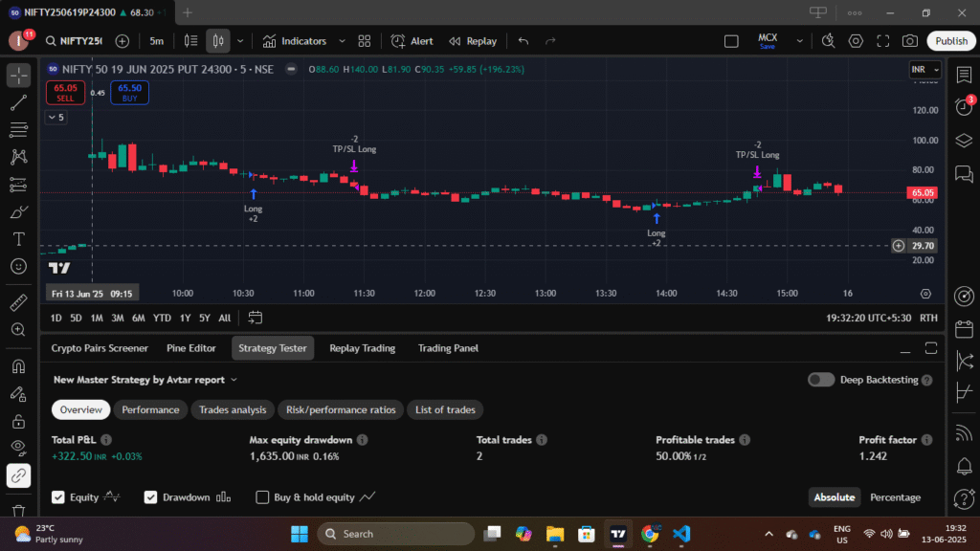Expand the manage layouts dropdown arrow
980x551 pixels.
coord(799,41)
